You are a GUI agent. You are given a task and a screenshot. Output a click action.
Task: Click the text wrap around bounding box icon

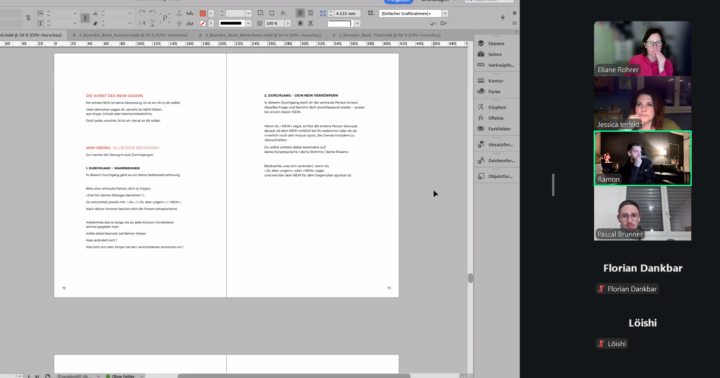coord(311,13)
